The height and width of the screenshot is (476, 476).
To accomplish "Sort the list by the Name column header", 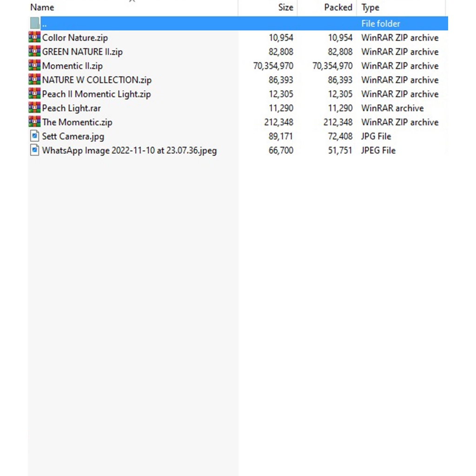I will pyautogui.click(x=133, y=7).
